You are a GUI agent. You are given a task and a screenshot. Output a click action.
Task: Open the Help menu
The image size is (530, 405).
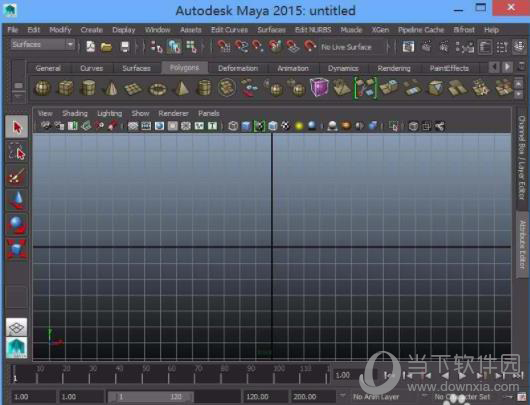click(491, 30)
